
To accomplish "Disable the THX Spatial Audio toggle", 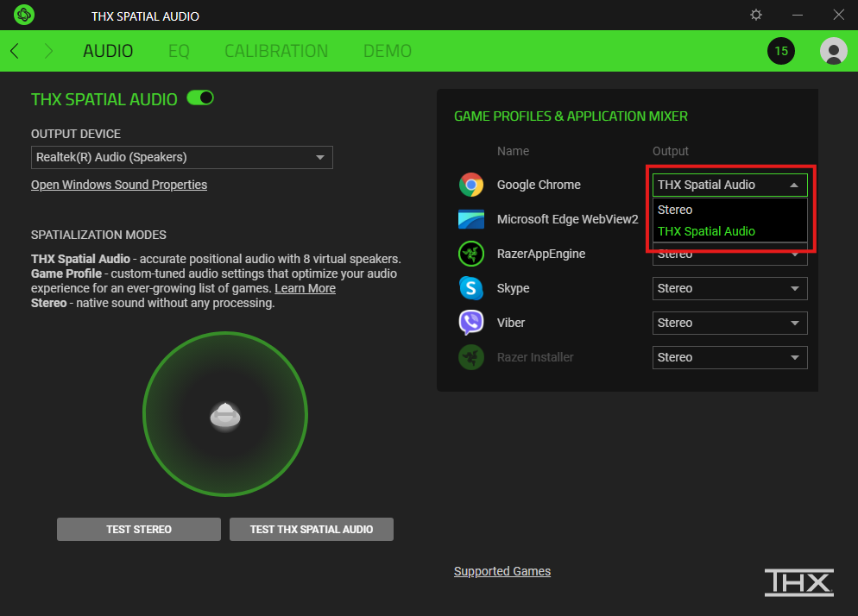I will (x=199, y=98).
